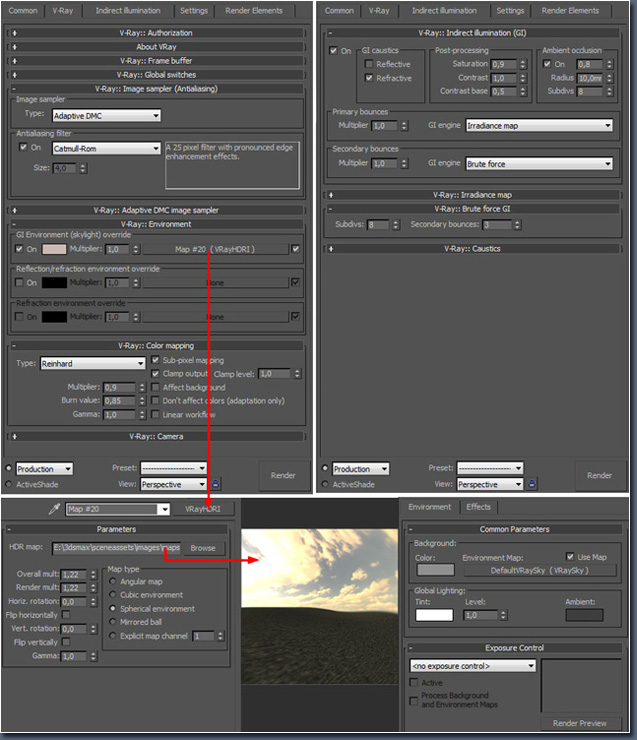Enable the Reflective GI caustics checkbox
The width and height of the screenshot is (637, 740).
coord(370,64)
